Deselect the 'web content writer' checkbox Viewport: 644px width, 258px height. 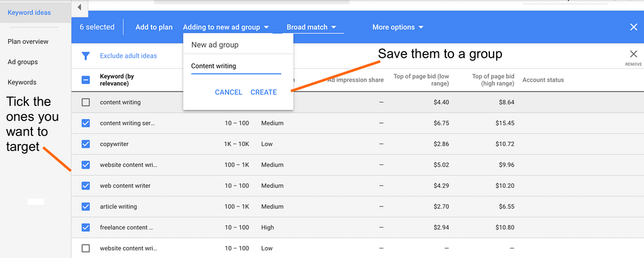(86, 186)
